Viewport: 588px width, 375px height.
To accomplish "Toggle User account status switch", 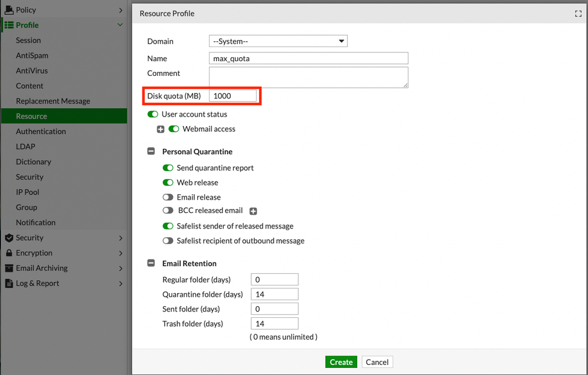I will [153, 114].
